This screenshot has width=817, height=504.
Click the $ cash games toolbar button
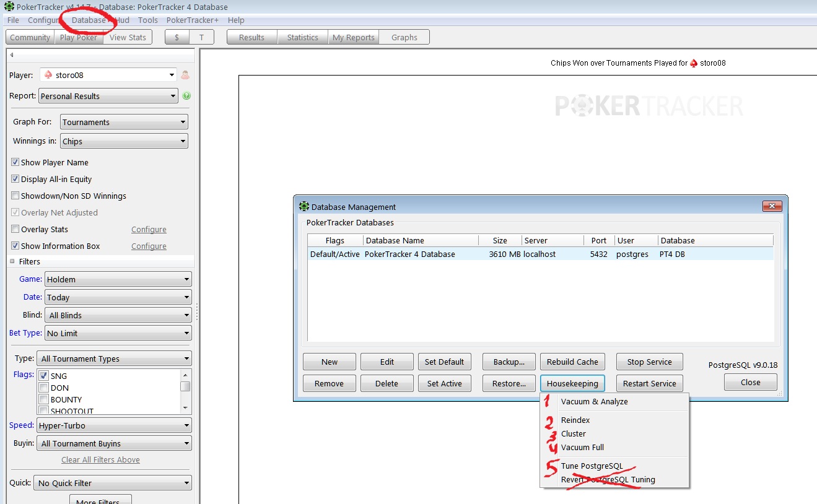177,37
